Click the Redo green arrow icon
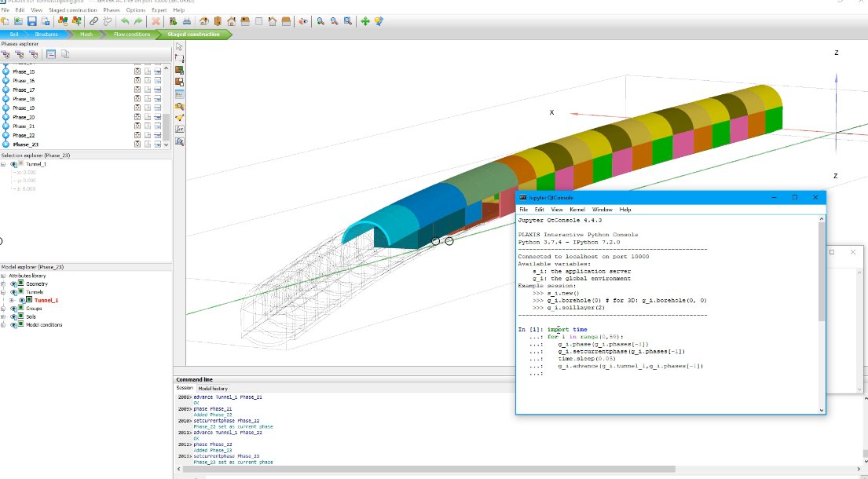 click(138, 21)
